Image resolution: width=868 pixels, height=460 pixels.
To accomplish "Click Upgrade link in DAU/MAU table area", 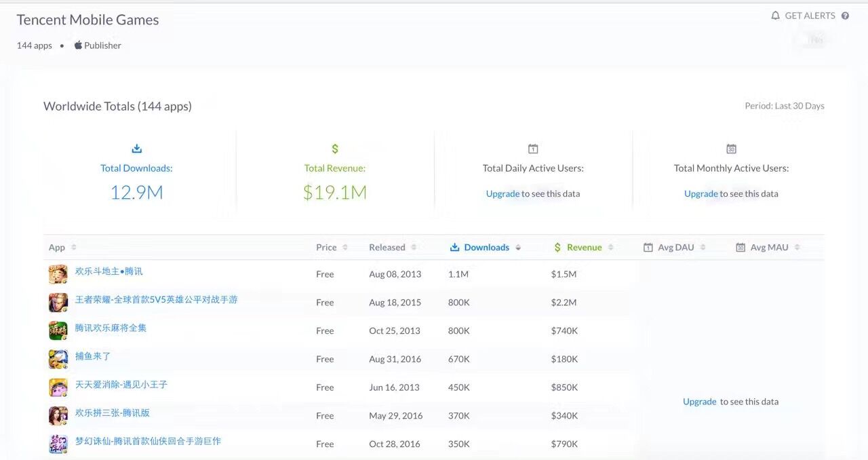I will 700,402.
